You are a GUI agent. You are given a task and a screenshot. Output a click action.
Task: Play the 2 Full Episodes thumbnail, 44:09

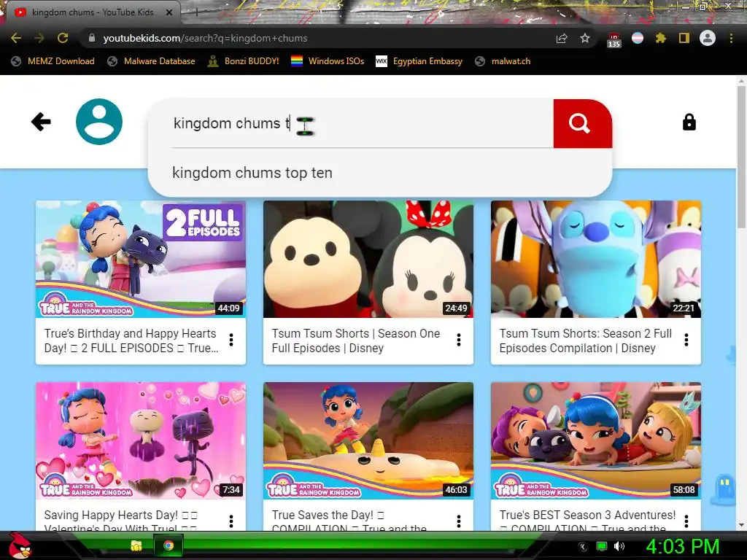click(141, 259)
